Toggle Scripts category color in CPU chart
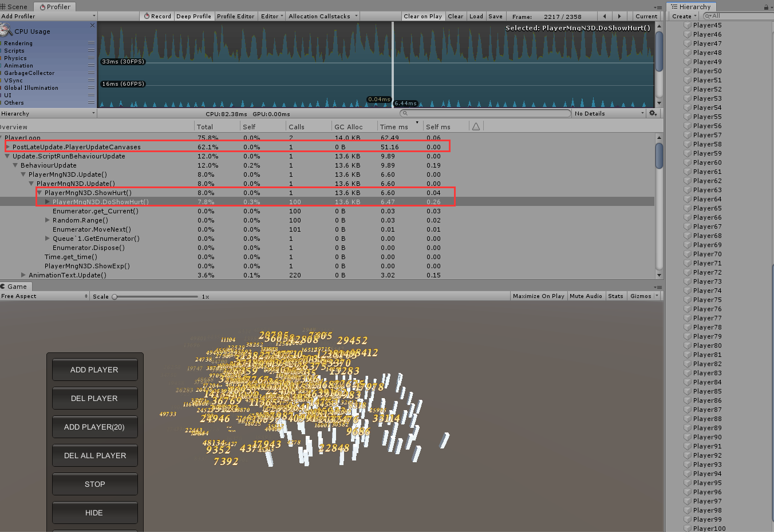This screenshot has width=774, height=532. click(x=1, y=51)
